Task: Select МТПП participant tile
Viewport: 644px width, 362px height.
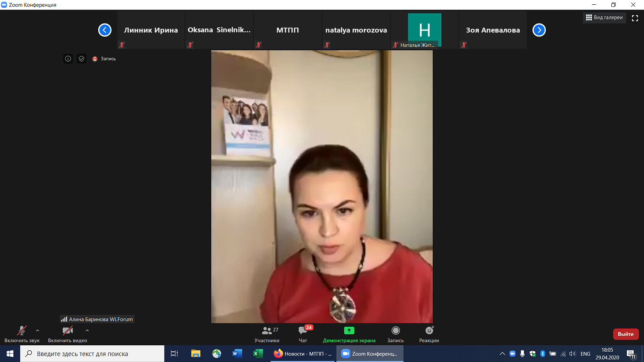Action: (288, 30)
